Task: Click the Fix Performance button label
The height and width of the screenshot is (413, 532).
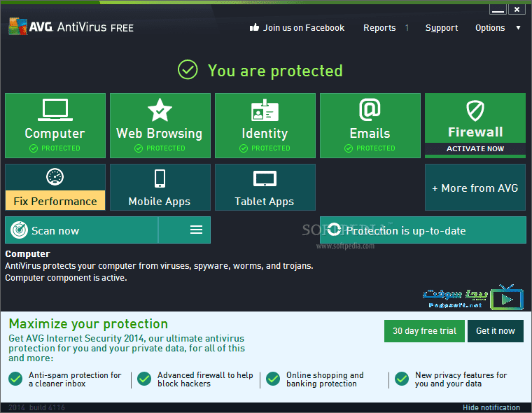Action: click(x=55, y=201)
